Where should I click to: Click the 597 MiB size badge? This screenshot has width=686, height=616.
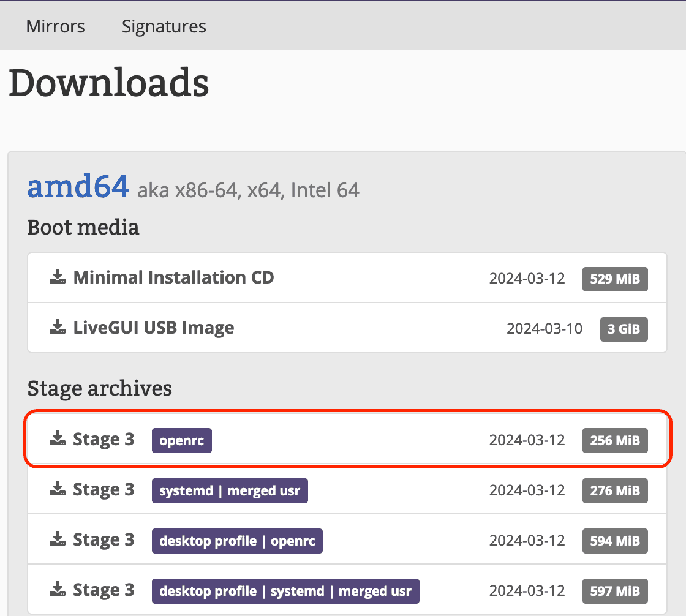click(615, 591)
